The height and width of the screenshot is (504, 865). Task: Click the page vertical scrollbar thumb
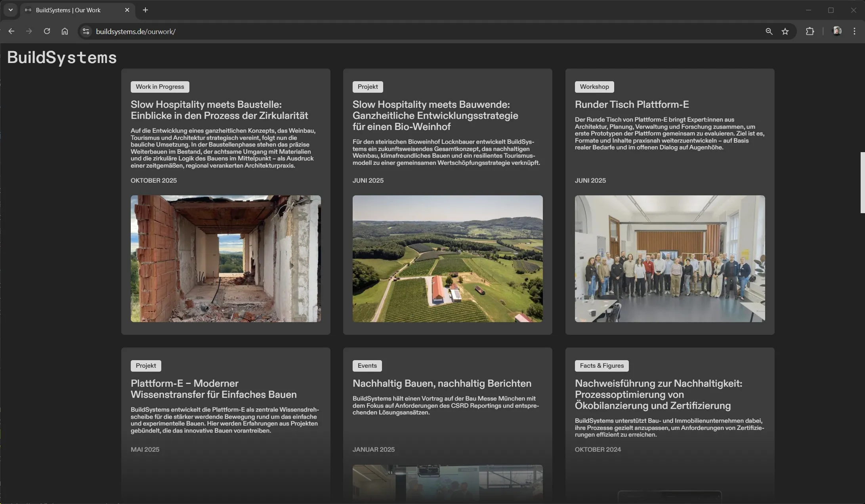tap(862, 182)
